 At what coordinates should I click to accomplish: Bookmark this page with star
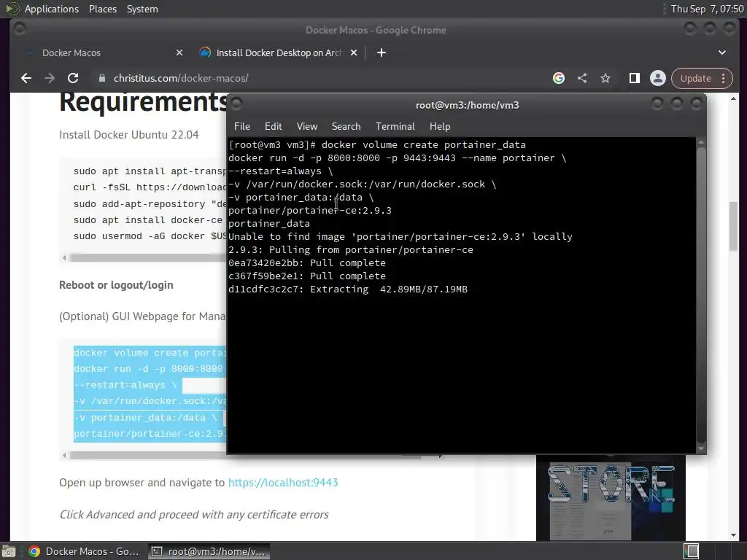[605, 78]
